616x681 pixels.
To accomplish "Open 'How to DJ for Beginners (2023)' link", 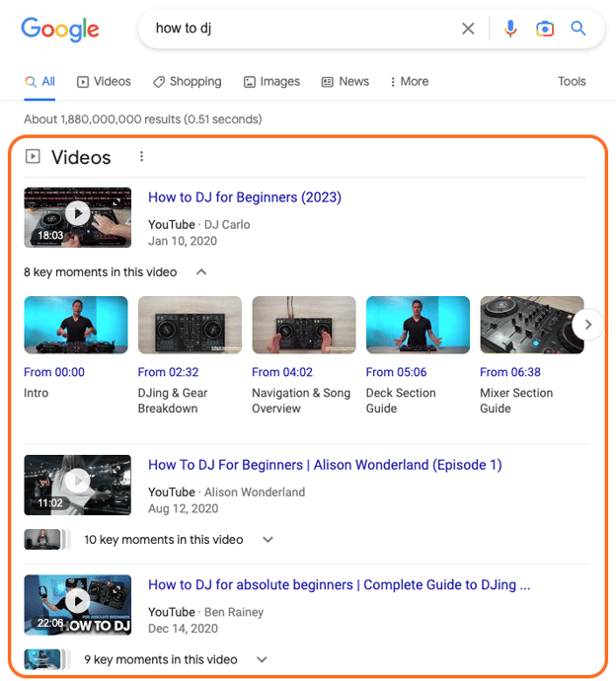I will 245,197.
